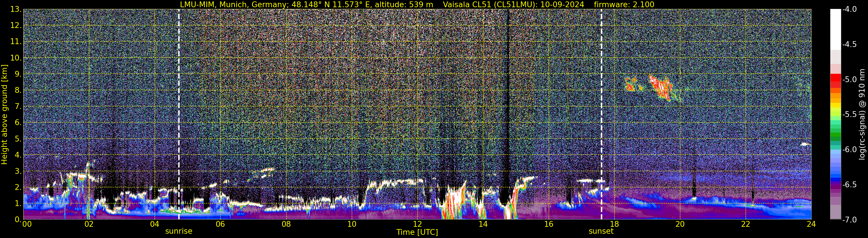
Task: Click the sunset label below the time axis
Action: point(601,231)
